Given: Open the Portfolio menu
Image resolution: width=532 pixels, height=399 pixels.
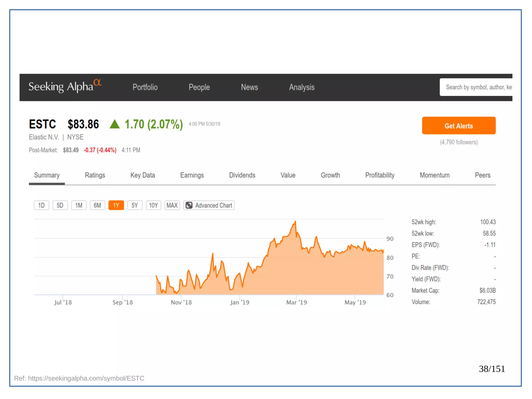Looking at the screenshot, I should [145, 87].
